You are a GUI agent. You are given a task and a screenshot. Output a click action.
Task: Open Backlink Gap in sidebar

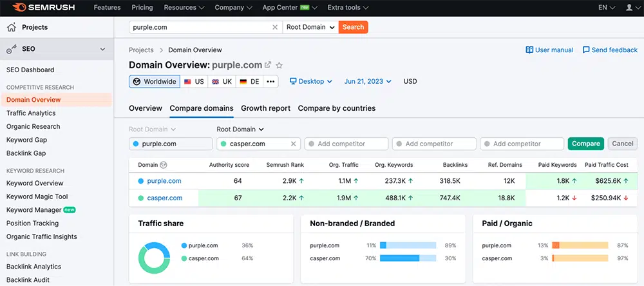click(26, 153)
